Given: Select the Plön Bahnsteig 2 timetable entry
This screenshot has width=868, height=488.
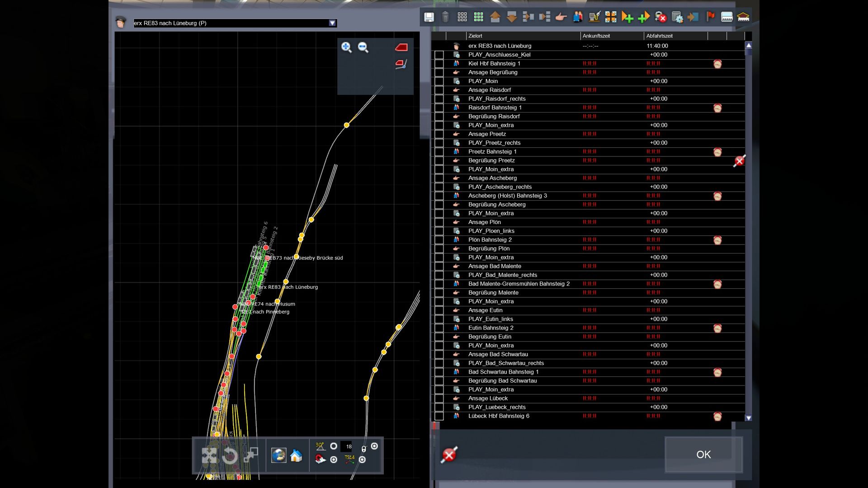Looking at the screenshot, I should click(x=490, y=240).
